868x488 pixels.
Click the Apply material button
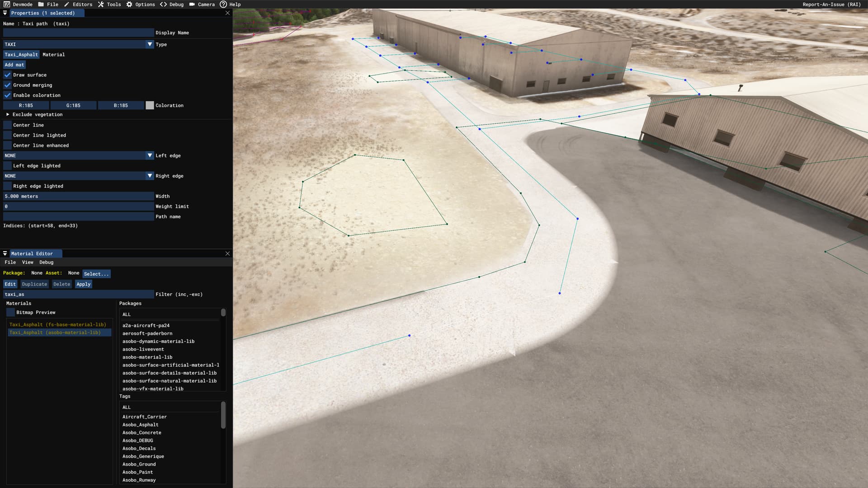[x=83, y=284]
